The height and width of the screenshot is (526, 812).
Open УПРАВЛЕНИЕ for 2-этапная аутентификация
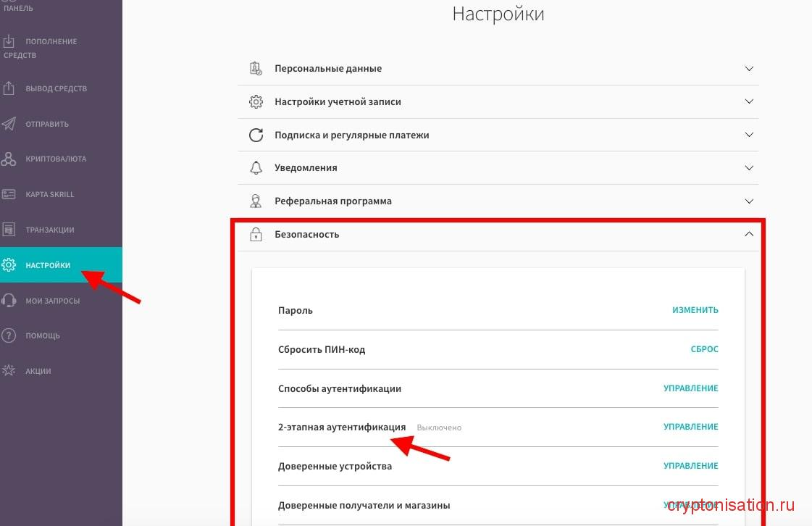tap(690, 427)
